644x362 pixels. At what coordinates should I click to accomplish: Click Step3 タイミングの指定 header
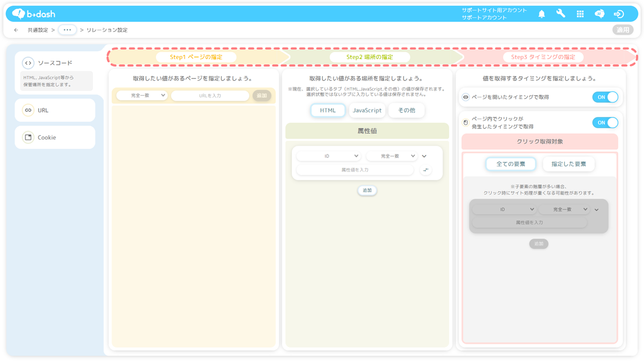(543, 57)
